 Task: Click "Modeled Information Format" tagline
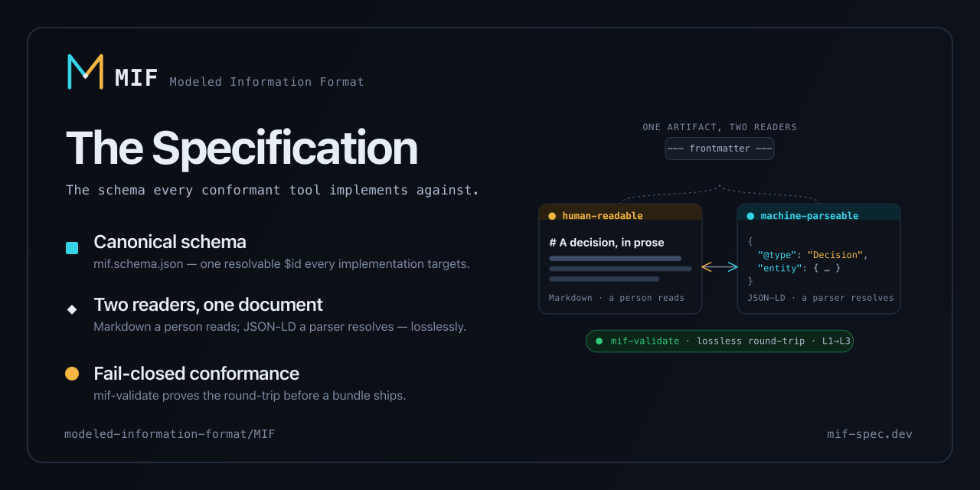tap(266, 82)
